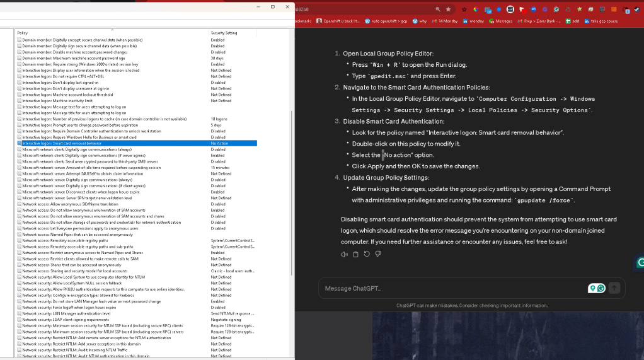Open the 'redo openshift > gcp' bookmark
Screen dimensions: 644x360
click(386, 21)
